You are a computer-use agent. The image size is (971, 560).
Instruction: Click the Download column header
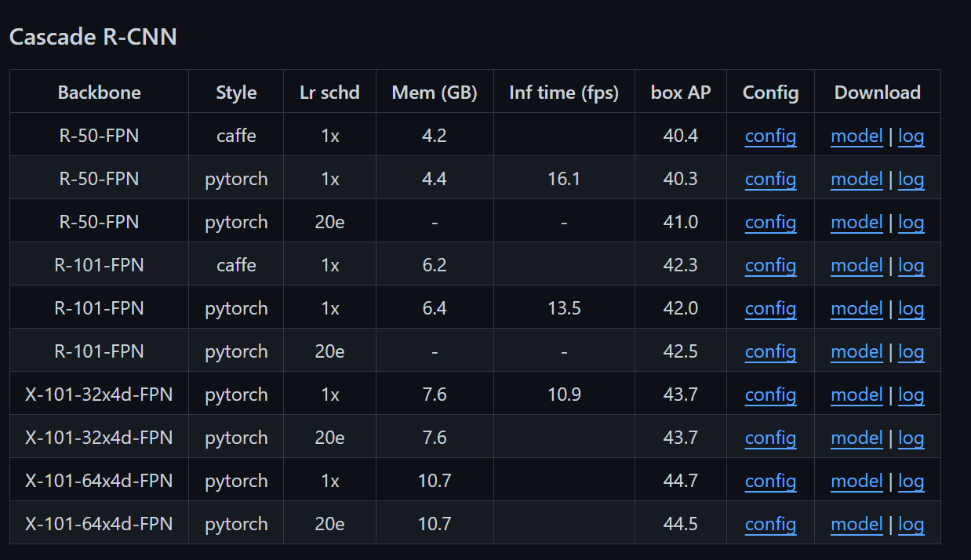877,93
